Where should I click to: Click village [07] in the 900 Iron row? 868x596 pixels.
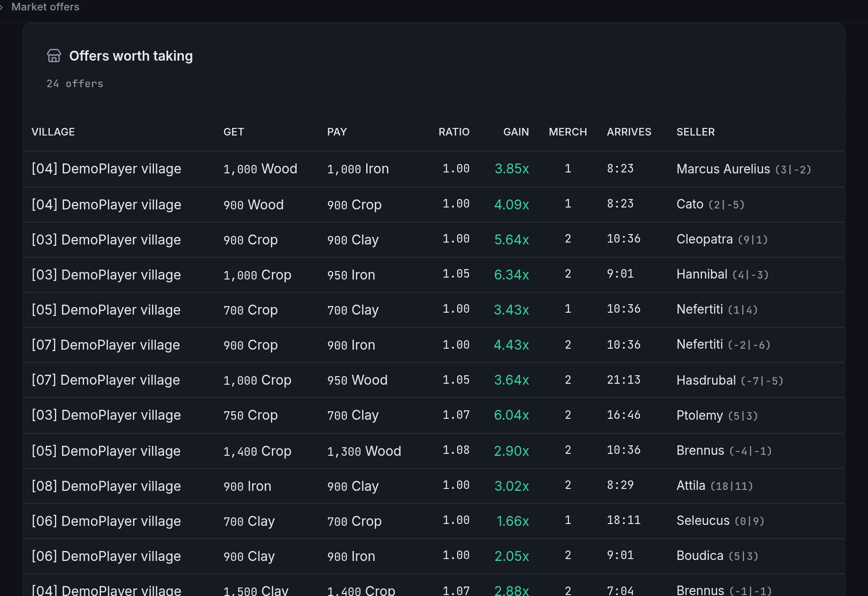click(106, 345)
